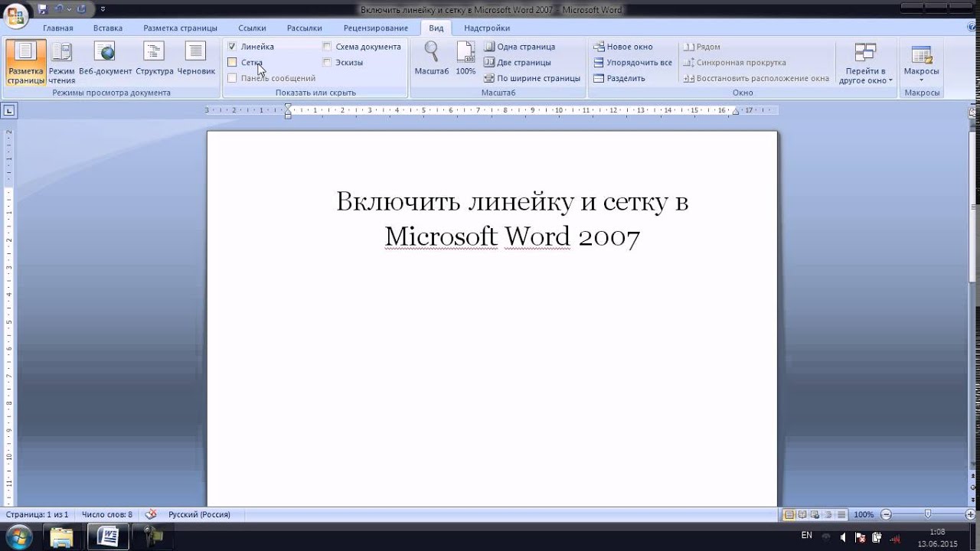Click the zoom out minus button
The height and width of the screenshot is (551, 980).
click(886, 515)
